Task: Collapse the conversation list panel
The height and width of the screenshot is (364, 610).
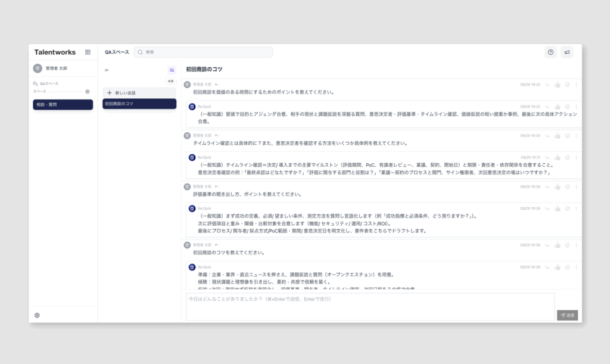Action: (107, 70)
